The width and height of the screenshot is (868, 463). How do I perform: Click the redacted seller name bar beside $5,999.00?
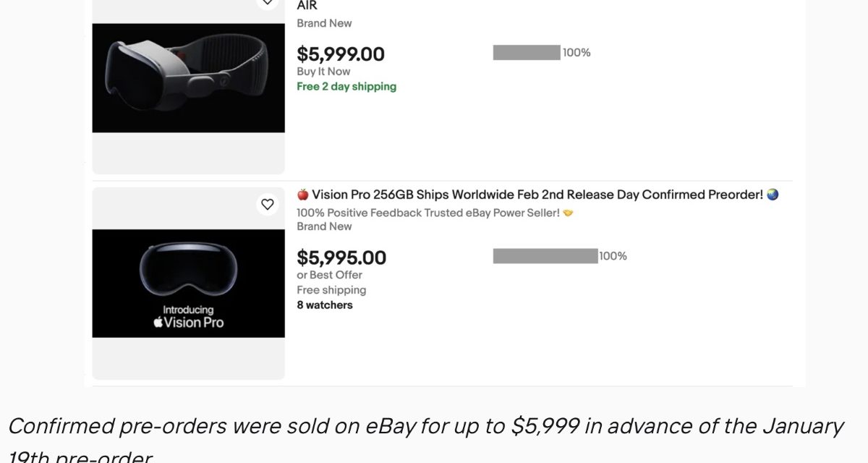(x=527, y=52)
